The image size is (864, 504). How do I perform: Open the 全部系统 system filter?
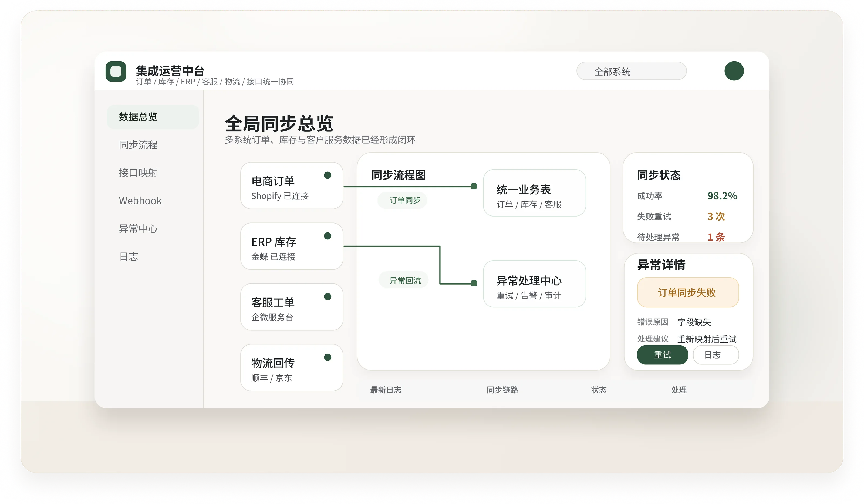click(631, 71)
